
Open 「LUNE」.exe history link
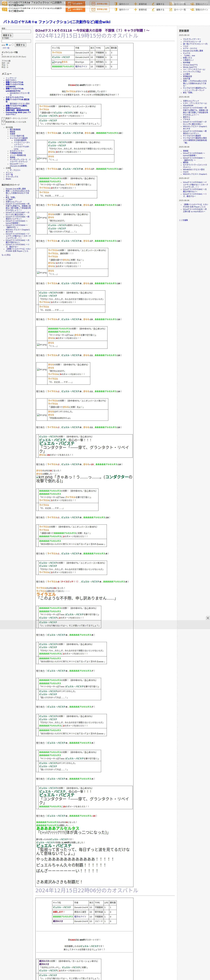click(189, 56)
